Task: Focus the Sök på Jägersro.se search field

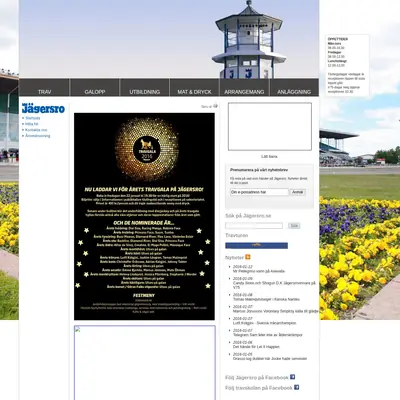Action: pyautogui.click(x=254, y=226)
